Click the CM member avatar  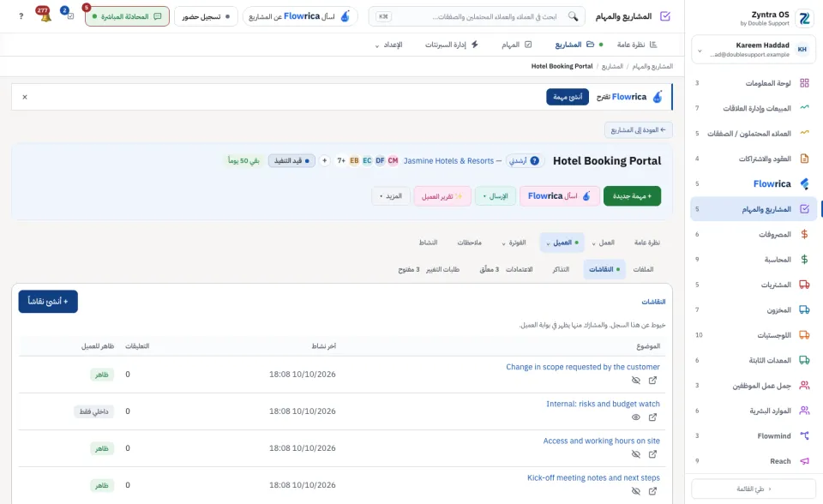(393, 160)
